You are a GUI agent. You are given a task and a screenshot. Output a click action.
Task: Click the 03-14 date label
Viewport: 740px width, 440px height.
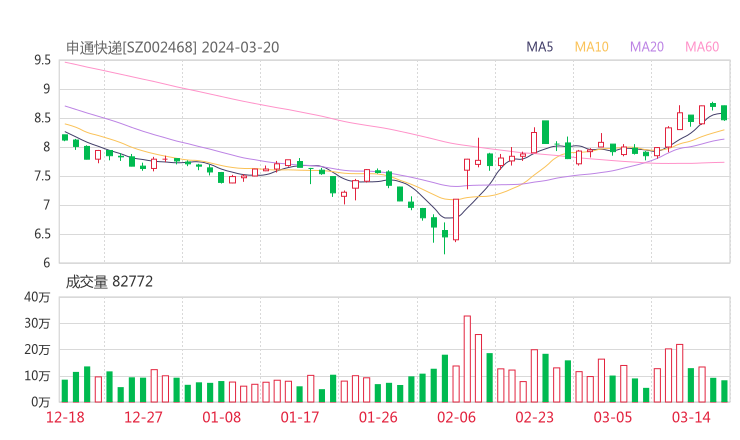click(x=691, y=417)
